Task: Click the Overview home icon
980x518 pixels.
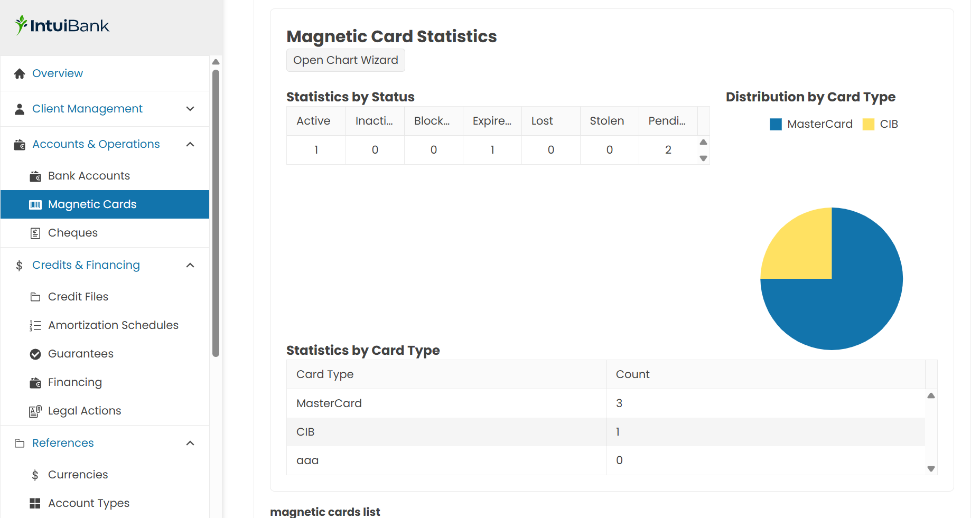Action: coord(20,73)
